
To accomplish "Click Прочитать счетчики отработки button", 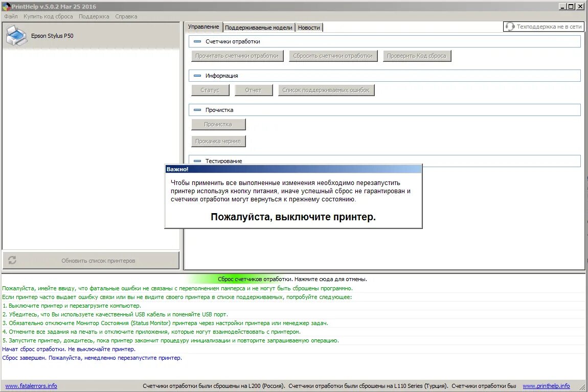I will coord(237,56).
